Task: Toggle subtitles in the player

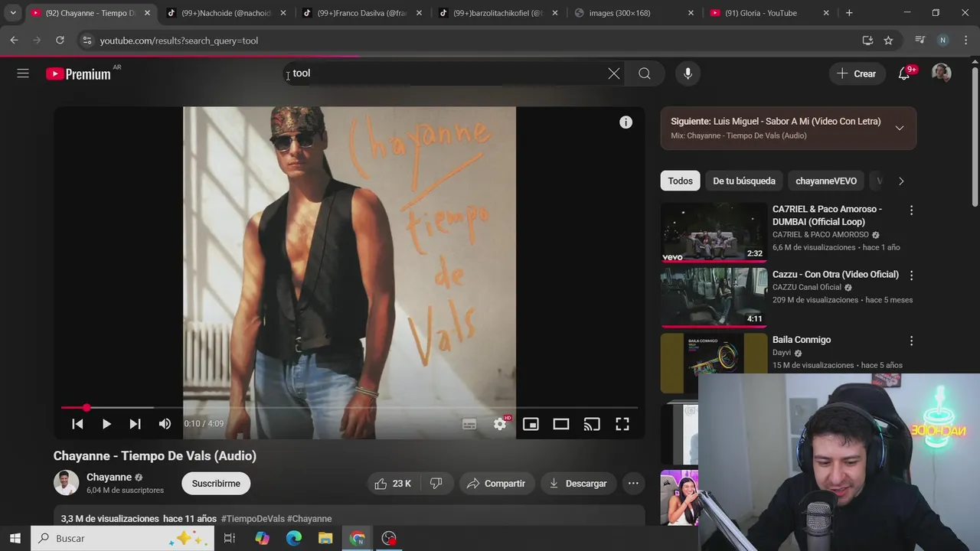Action: [x=469, y=424]
